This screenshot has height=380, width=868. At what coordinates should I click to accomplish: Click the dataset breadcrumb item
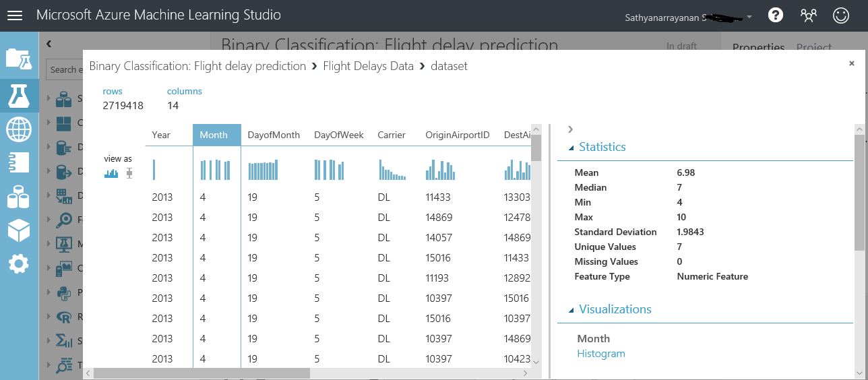(449, 66)
